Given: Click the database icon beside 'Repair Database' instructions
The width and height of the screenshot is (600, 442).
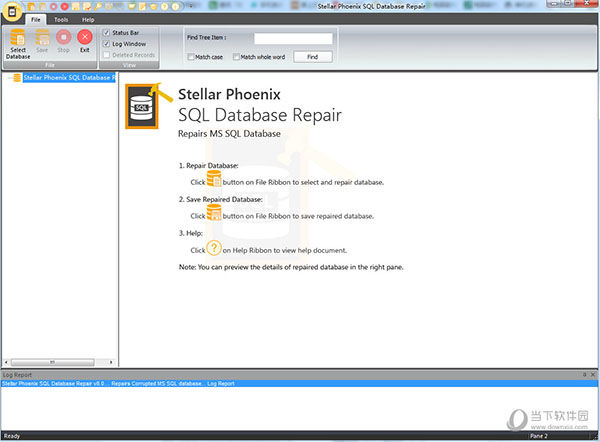Looking at the screenshot, I should click(214, 178).
